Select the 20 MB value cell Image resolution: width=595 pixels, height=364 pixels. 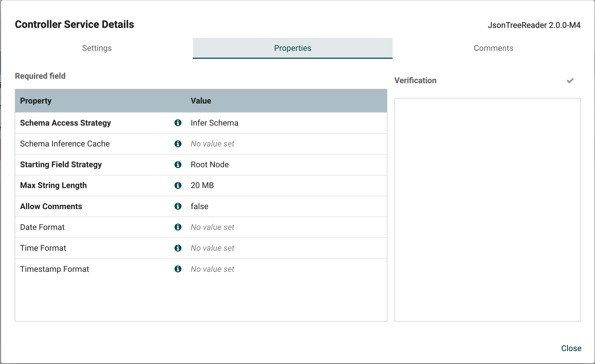[202, 185]
